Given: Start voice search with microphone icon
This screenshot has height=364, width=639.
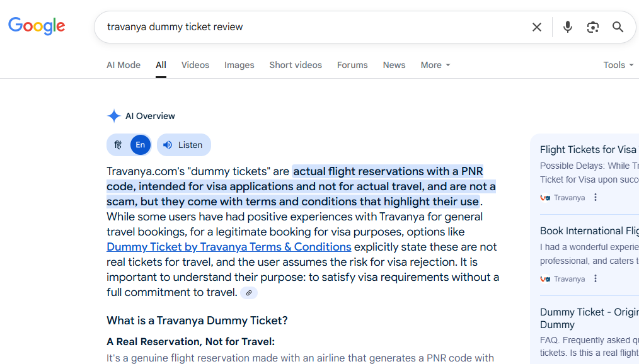Looking at the screenshot, I should (567, 27).
